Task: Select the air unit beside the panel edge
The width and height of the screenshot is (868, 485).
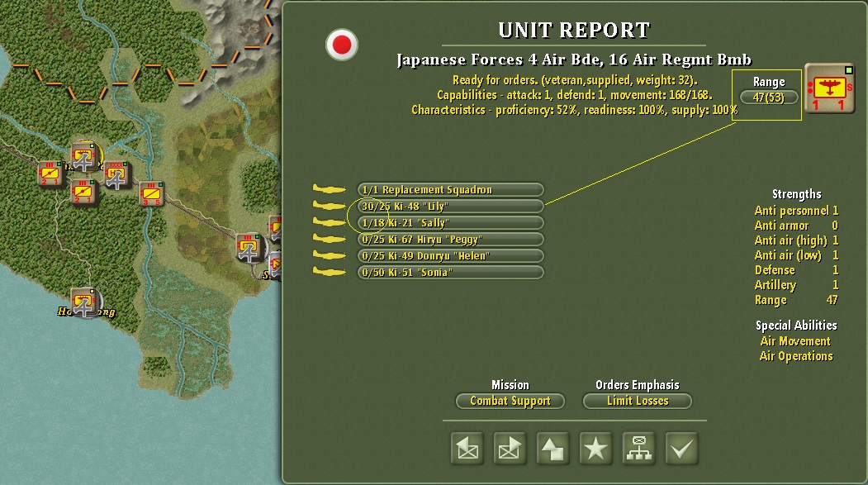Action: (249, 247)
